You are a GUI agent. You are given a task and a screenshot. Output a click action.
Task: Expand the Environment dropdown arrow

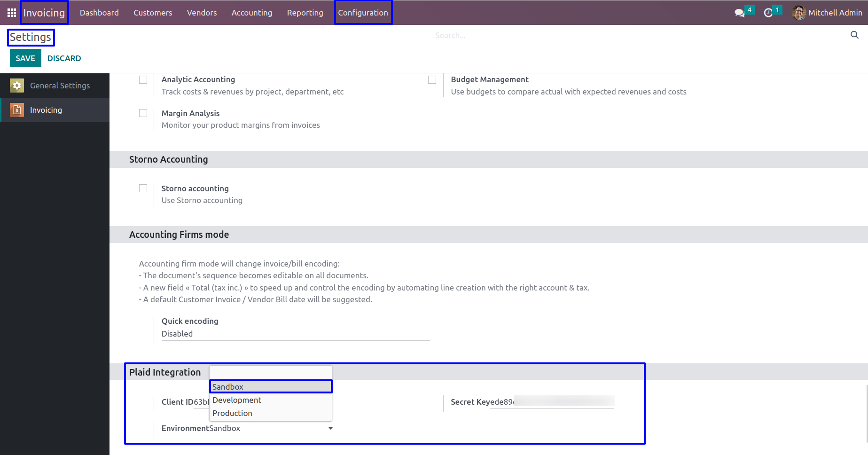point(330,428)
